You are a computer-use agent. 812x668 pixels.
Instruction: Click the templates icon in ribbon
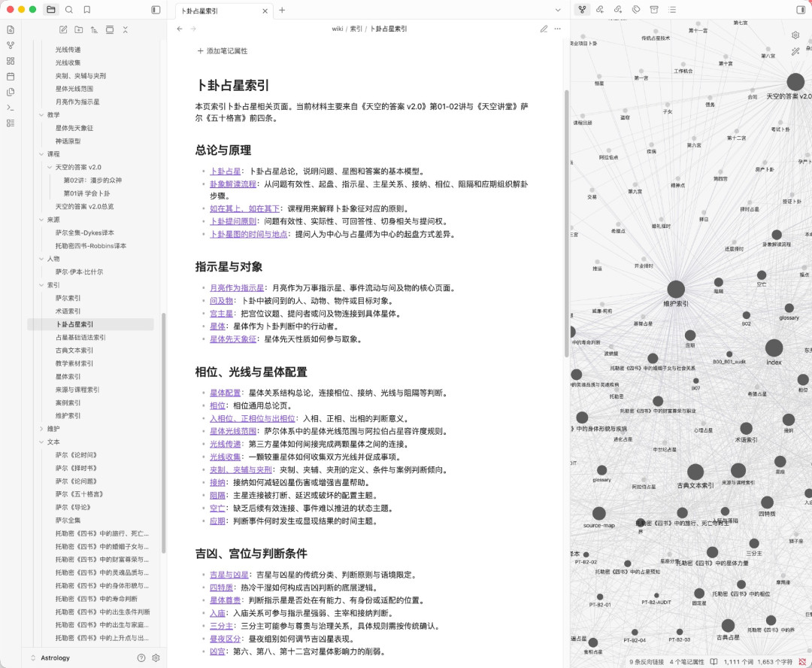(11, 93)
